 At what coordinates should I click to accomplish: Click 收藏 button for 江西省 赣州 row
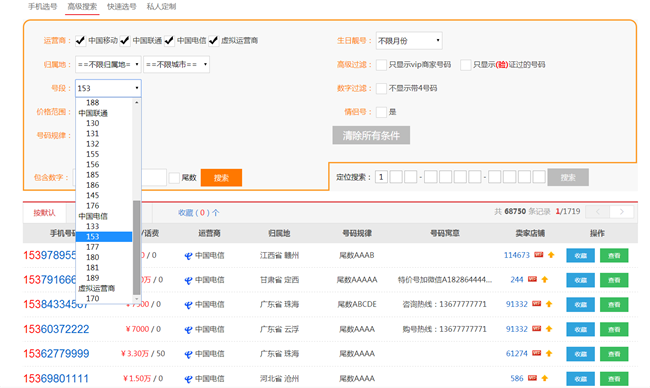tap(580, 255)
